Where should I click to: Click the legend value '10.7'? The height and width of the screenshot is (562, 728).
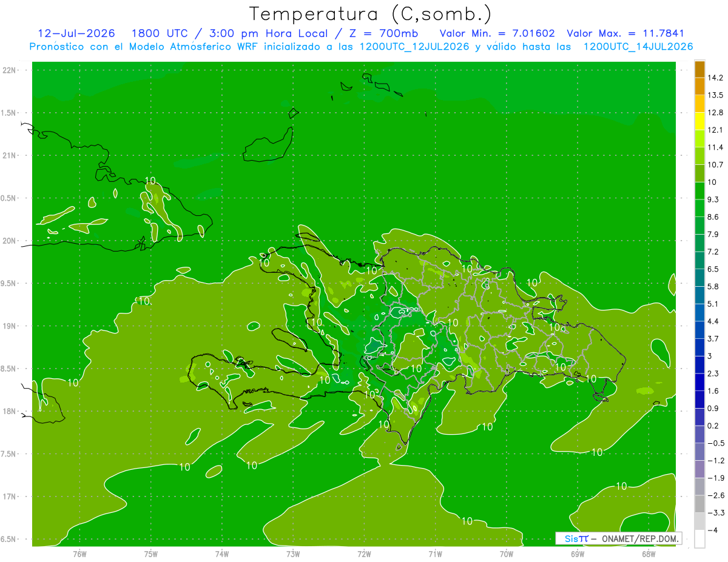pos(715,165)
